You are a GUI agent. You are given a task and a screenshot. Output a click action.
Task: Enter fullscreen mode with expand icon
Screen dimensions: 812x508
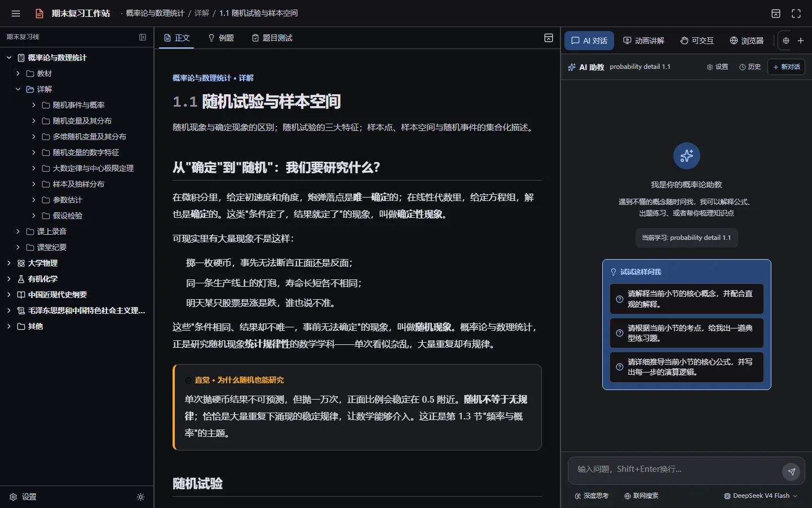(x=796, y=14)
